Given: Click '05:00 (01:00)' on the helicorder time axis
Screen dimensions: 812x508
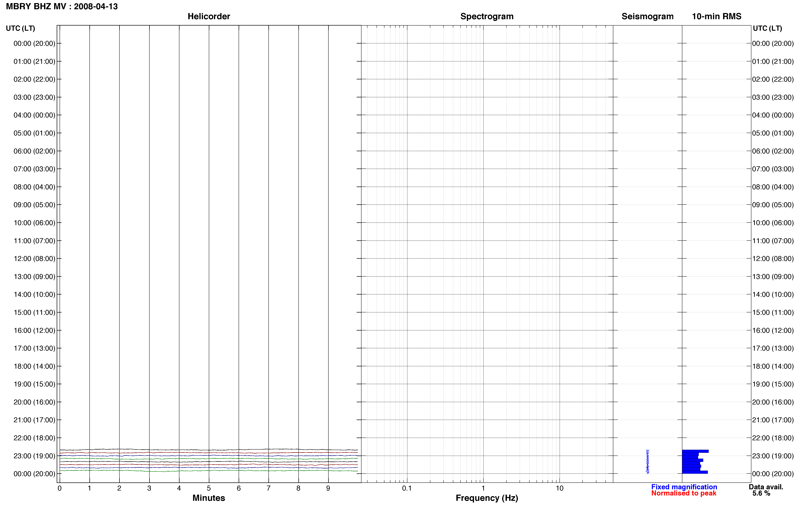Looking at the screenshot, I should point(34,133).
